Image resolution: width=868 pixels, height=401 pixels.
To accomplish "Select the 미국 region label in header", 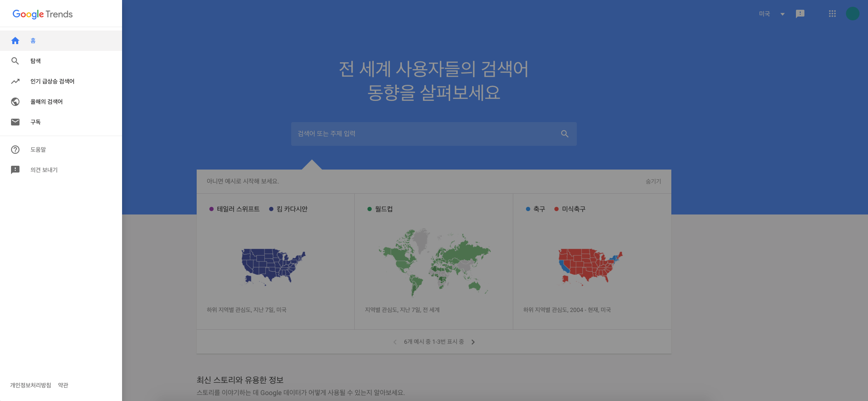I will click(765, 14).
